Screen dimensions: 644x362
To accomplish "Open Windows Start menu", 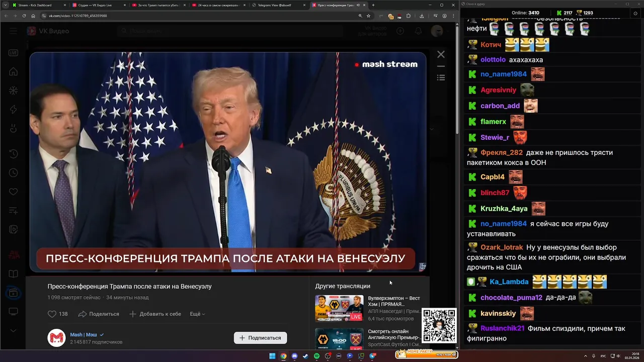I will (x=272, y=356).
